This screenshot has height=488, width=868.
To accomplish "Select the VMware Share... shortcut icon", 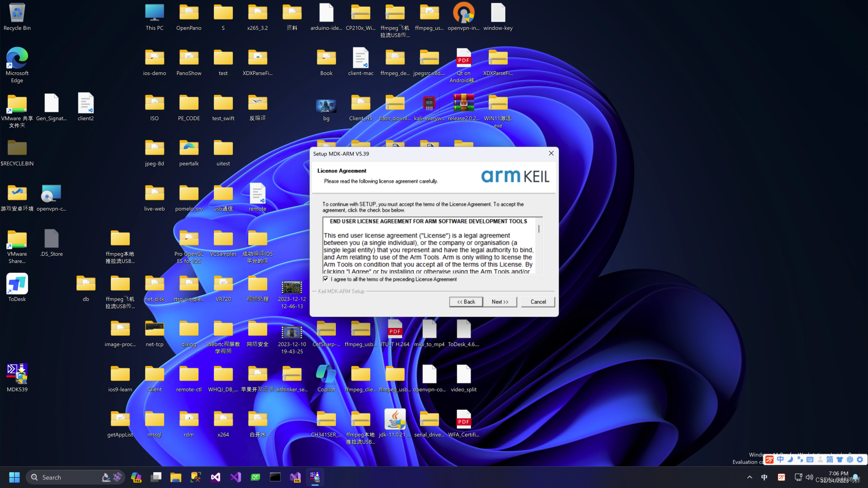I will point(17,247).
